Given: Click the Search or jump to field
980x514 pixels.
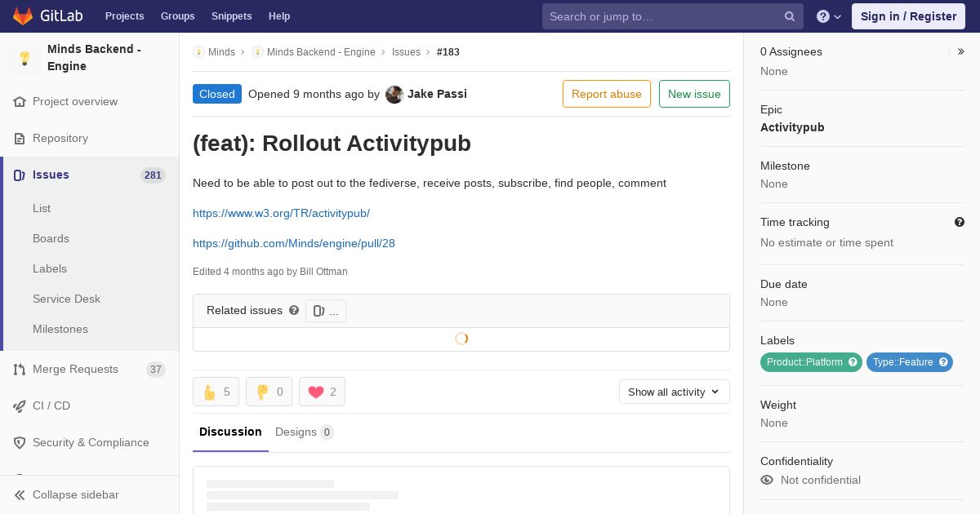Looking at the screenshot, I should tap(673, 16).
